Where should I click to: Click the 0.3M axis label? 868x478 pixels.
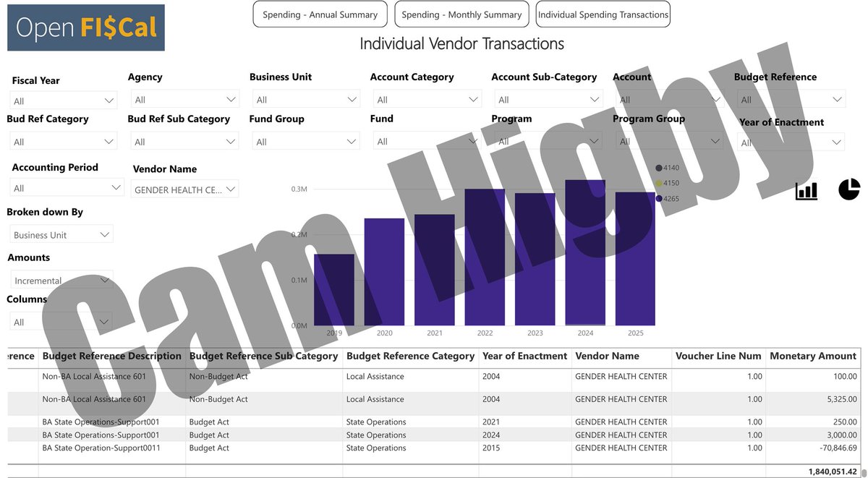[x=299, y=189]
